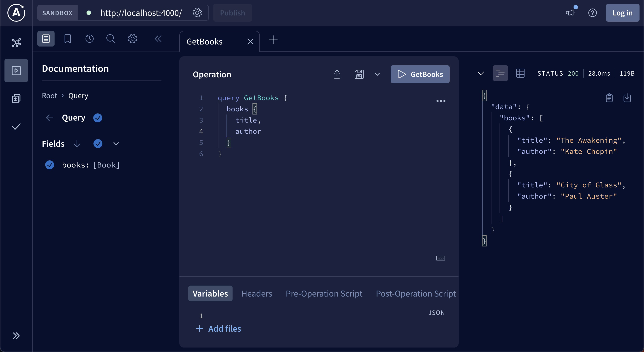Image resolution: width=644 pixels, height=352 pixels.
Task: Toggle the select all Fields checkmark
Action: click(98, 144)
